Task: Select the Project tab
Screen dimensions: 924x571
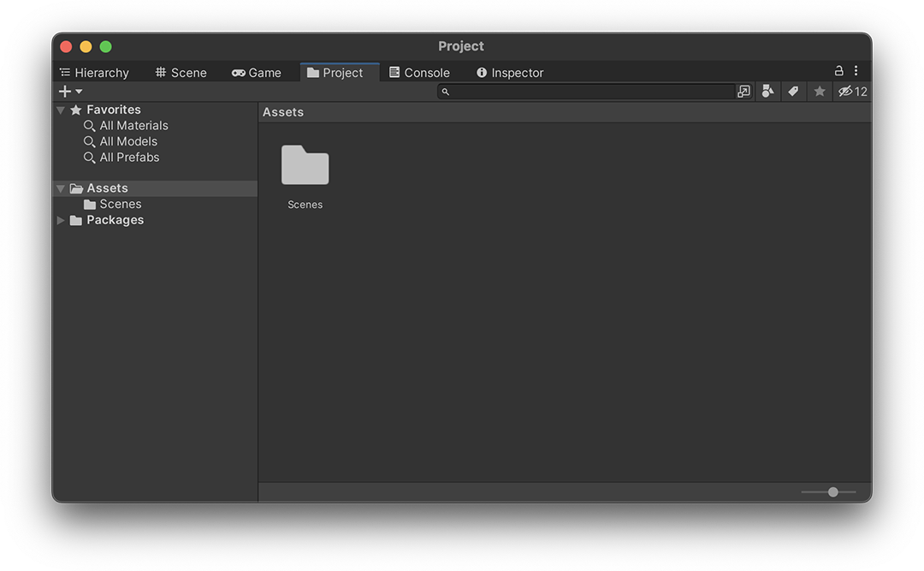Action: click(x=340, y=73)
